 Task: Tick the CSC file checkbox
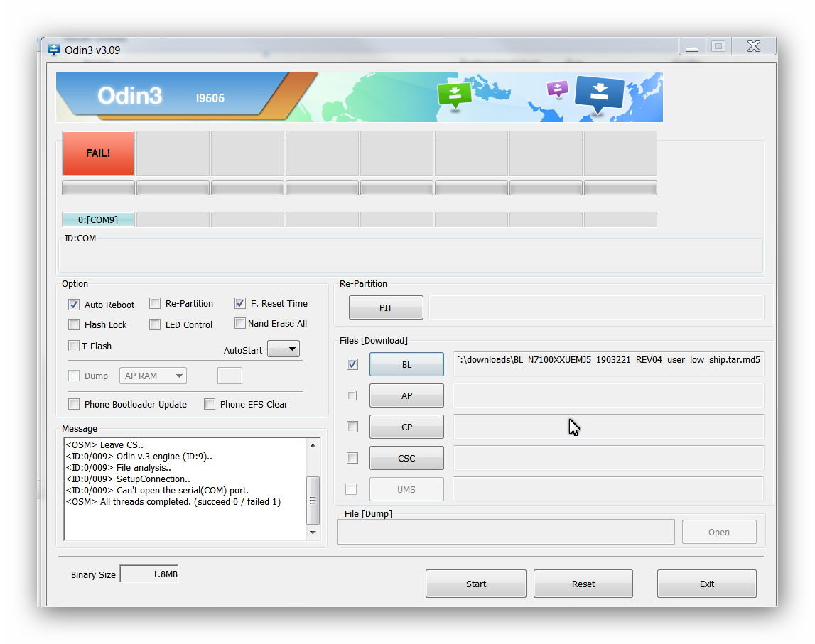pyautogui.click(x=352, y=458)
